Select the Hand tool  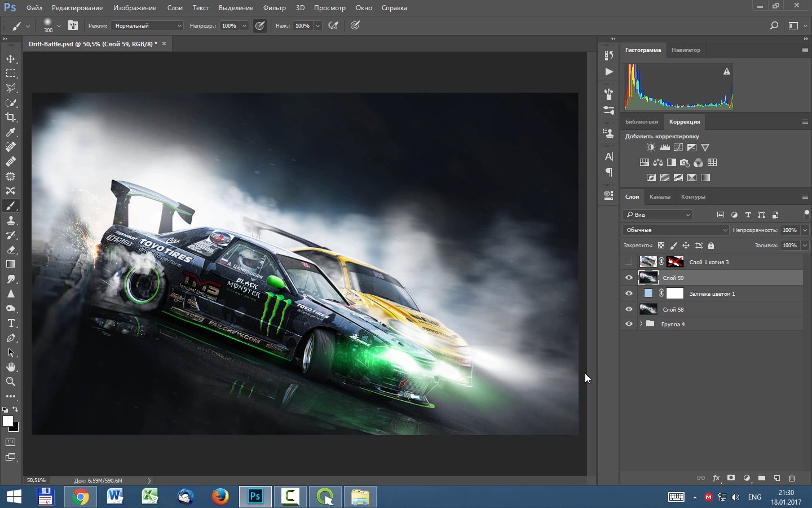[x=11, y=367]
